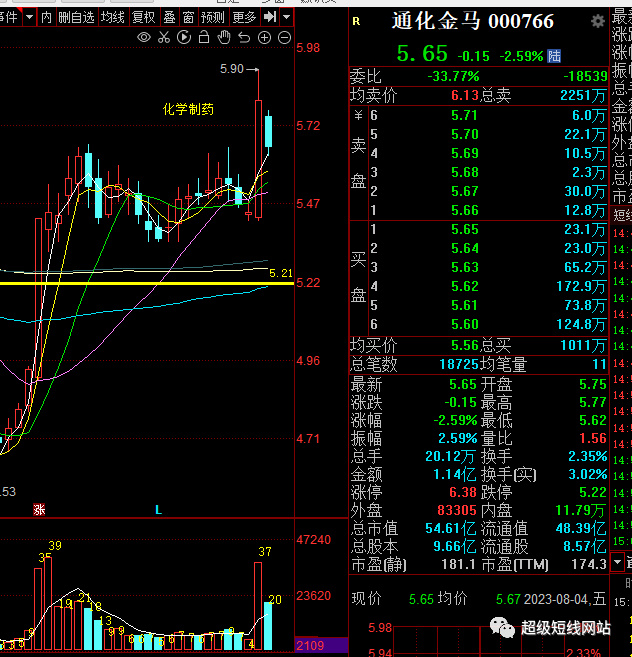Select the hand pan tool
632x657 pixels.
(224, 38)
